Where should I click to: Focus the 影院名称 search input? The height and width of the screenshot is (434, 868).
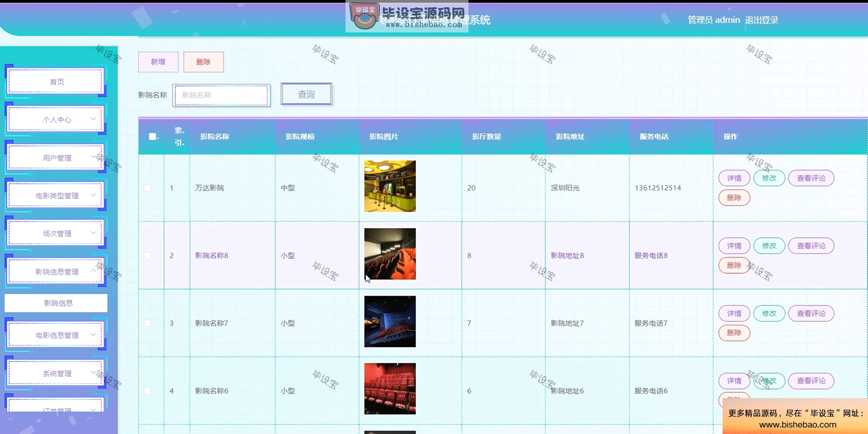(x=221, y=95)
